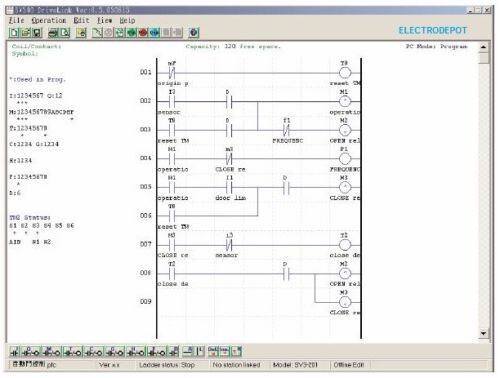Screen dimensions: 500x378
Task: Select the M2 coil on rung 003
Action: tap(345, 130)
